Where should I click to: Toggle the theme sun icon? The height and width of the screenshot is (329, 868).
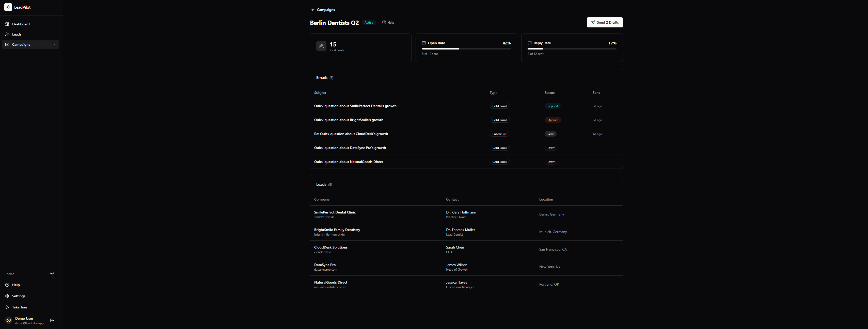[52, 274]
